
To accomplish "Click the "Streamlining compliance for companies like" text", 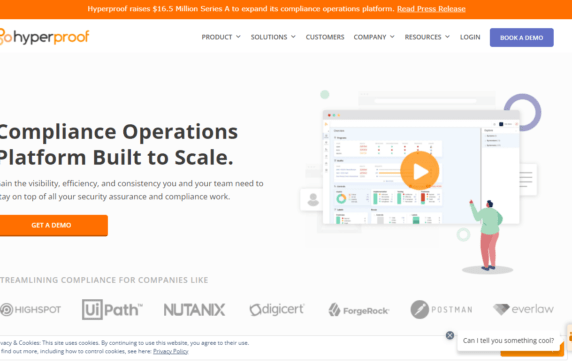I will tap(104, 280).
